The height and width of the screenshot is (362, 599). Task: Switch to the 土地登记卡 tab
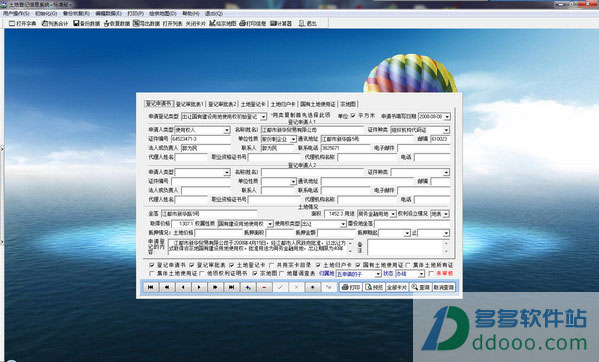click(x=253, y=104)
